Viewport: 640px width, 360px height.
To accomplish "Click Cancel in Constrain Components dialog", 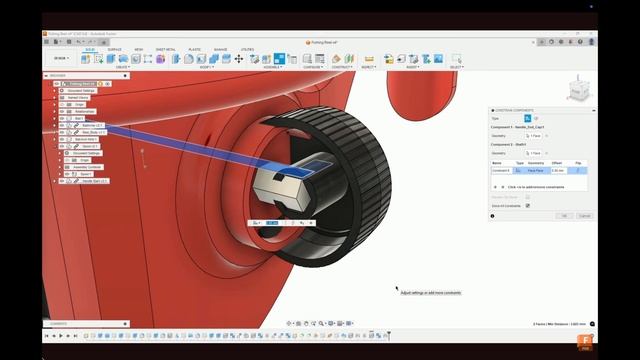I will [x=584, y=216].
